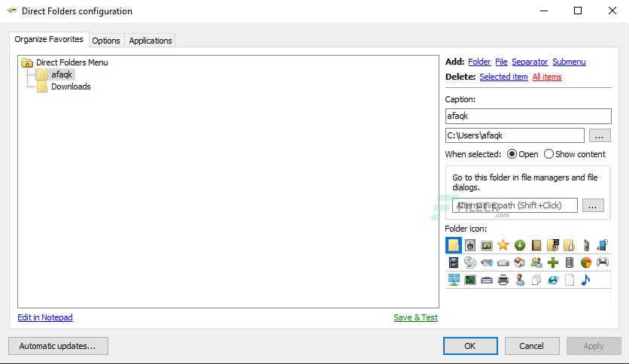Maximize the configuration window
This screenshot has height=364, width=629.
click(578, 11)
